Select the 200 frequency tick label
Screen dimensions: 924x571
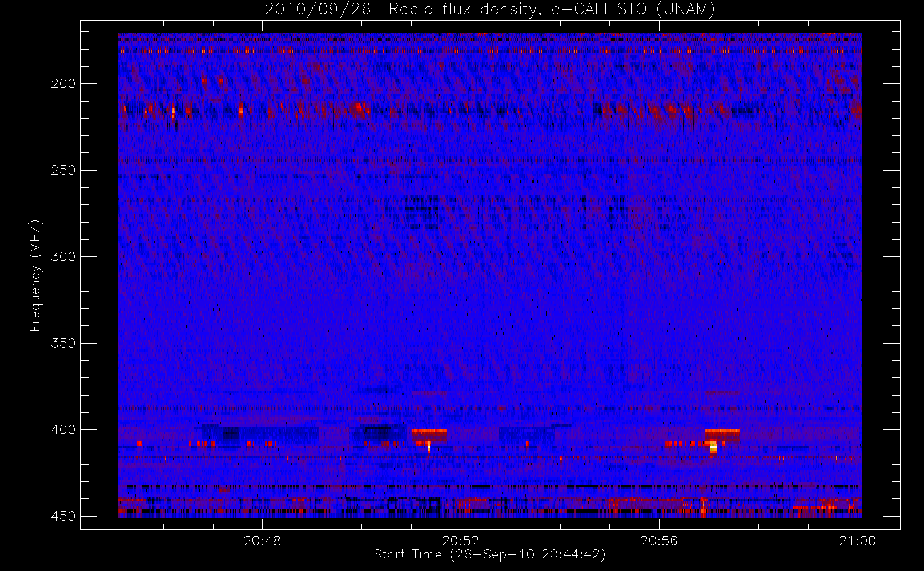(63, 84)
